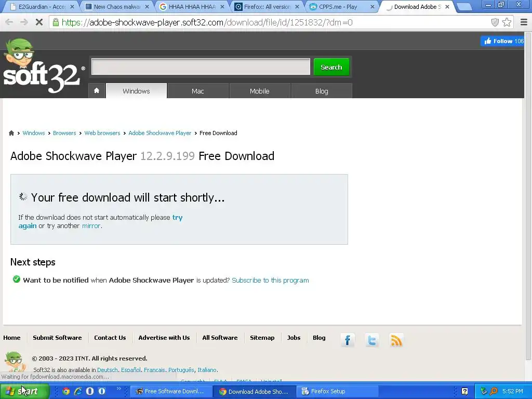532x399 pixels.
Task: Click the mirror download link
Action: coord(91,226)
